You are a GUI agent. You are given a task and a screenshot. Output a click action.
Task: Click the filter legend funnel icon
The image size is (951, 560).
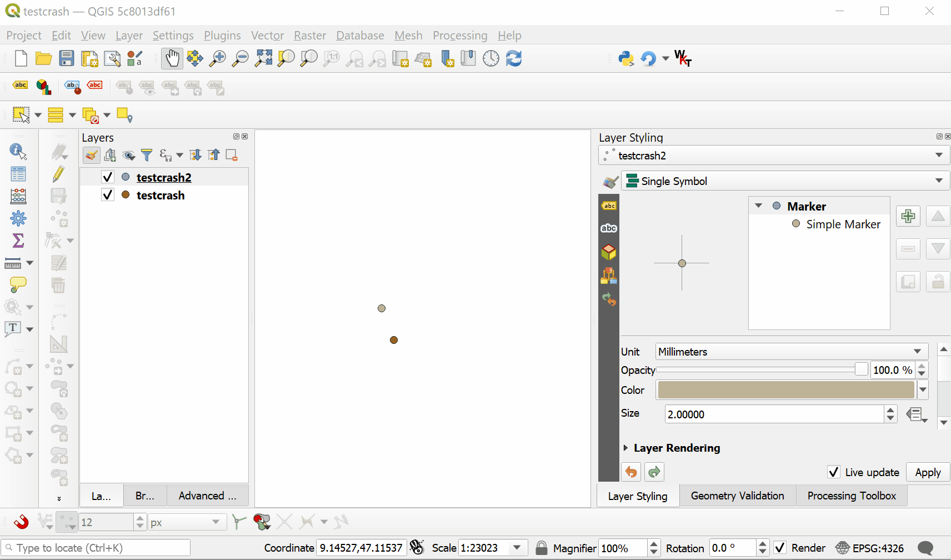[x=147, y=155]
